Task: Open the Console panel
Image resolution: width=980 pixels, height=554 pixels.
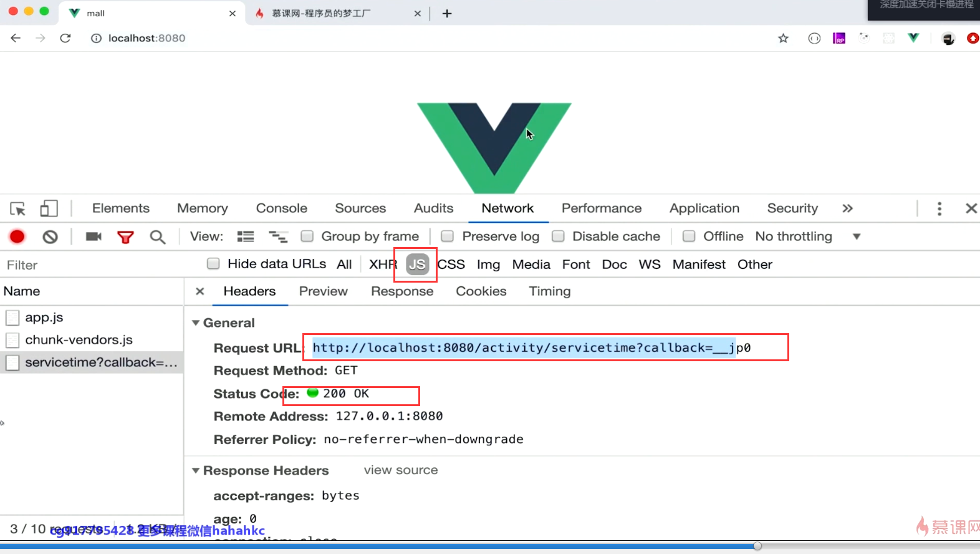Action: (282, 208)
